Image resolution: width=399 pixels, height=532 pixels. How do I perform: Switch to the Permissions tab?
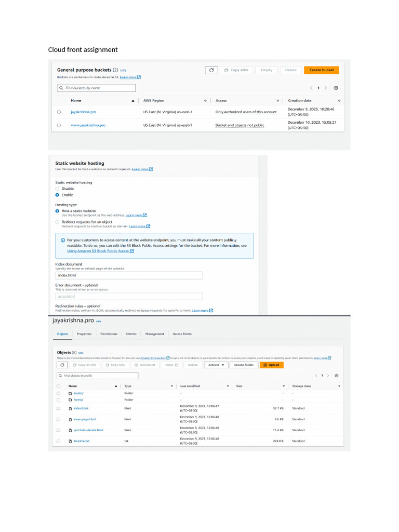coord(109,334)
